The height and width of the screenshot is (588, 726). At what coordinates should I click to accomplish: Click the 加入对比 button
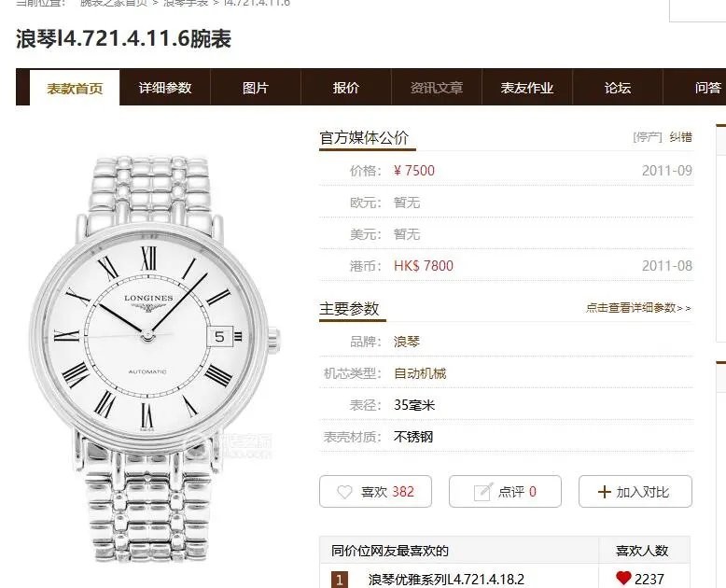point(635,492)
